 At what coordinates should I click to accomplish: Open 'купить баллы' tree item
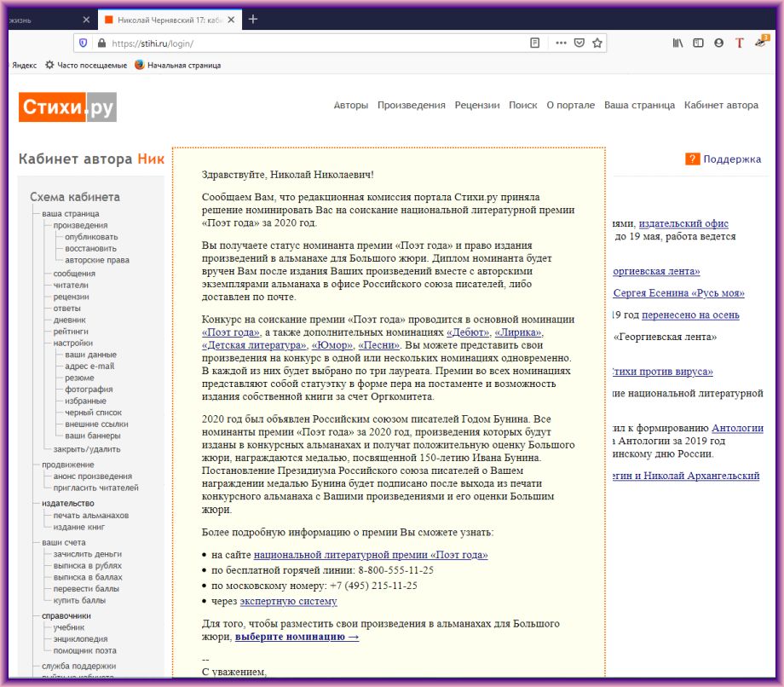pos(79,600)
